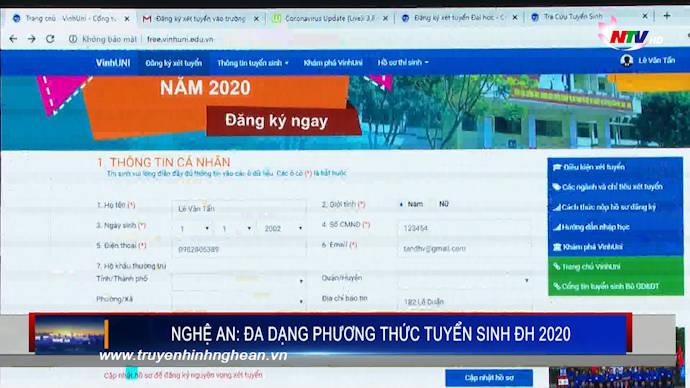
Task: Close the Coronavirus Update tab
Action: (385, 18)
